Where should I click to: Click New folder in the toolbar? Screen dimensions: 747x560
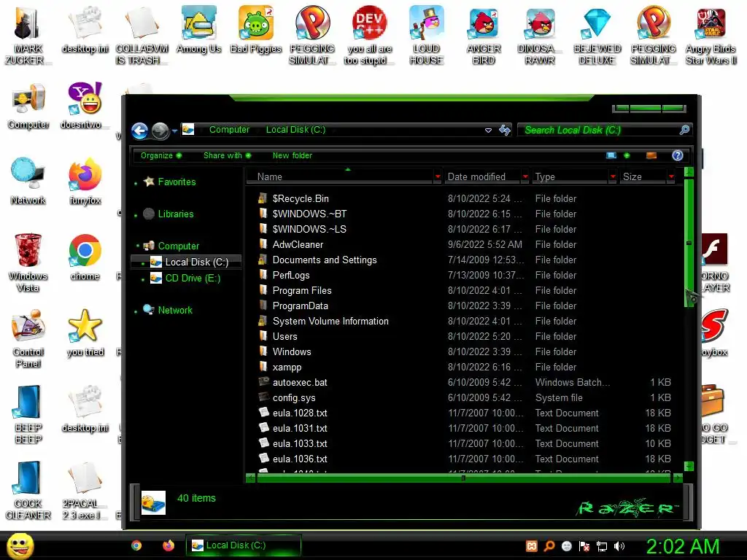[x=292, y=156]
